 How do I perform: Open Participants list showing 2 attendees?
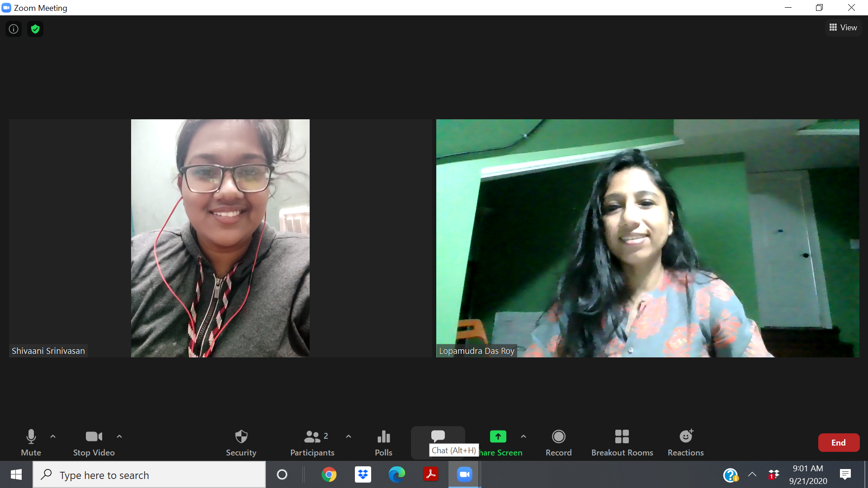(312, 436)
